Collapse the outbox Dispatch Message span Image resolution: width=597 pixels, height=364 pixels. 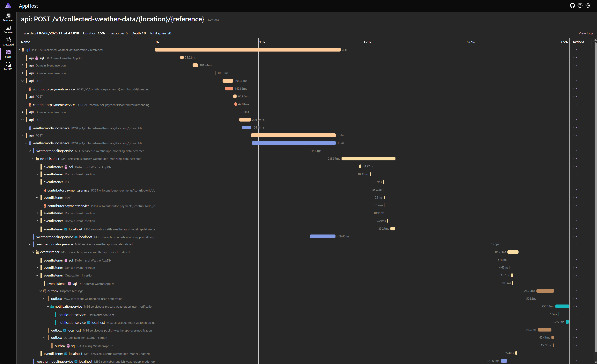point(41,291)
